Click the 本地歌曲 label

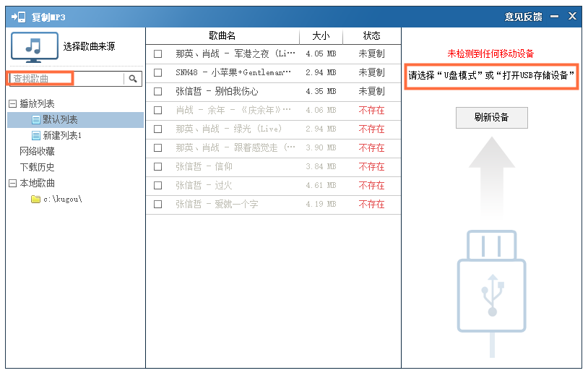37,183
